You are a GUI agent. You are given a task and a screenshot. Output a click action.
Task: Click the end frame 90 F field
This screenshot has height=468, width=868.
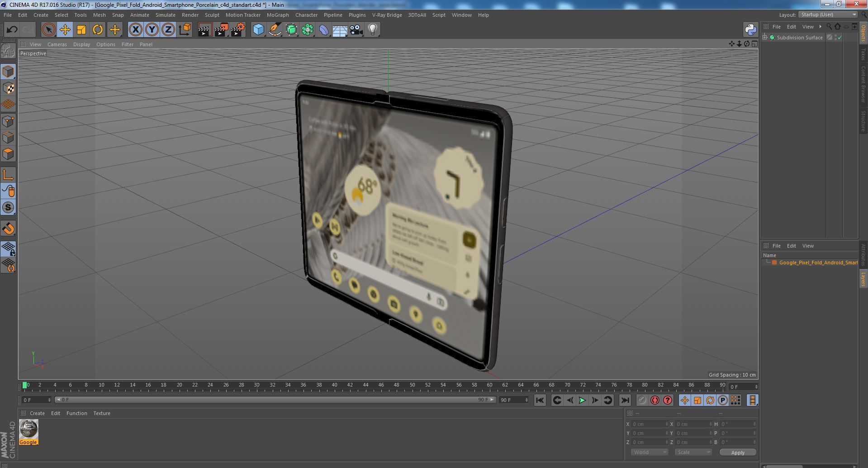pyautogui.click(x=513, y=400)
